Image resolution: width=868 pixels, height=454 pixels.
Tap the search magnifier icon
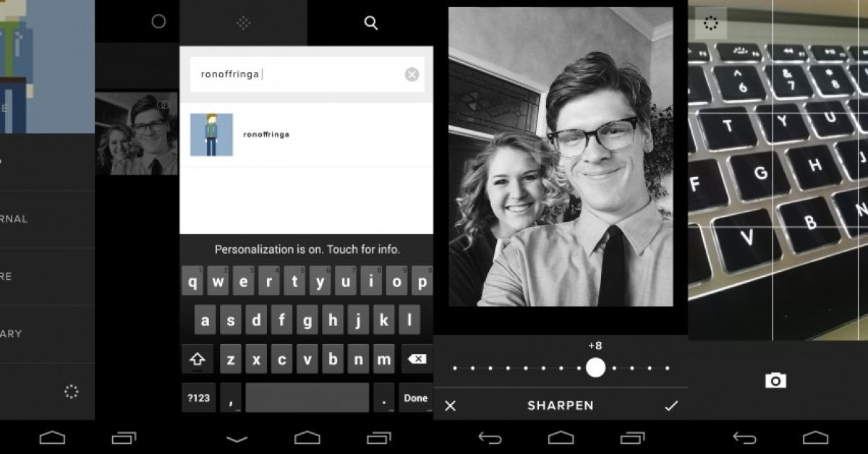(x=371, y=23)
